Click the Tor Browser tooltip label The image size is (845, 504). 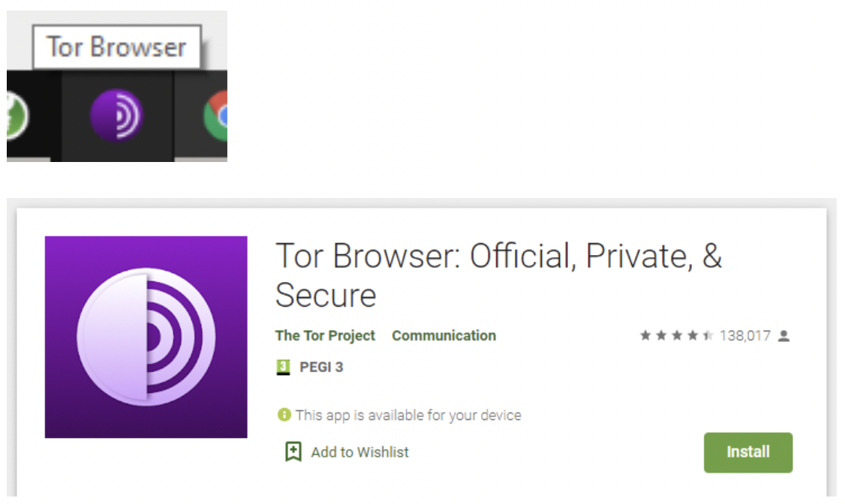(x=116, y=46)
